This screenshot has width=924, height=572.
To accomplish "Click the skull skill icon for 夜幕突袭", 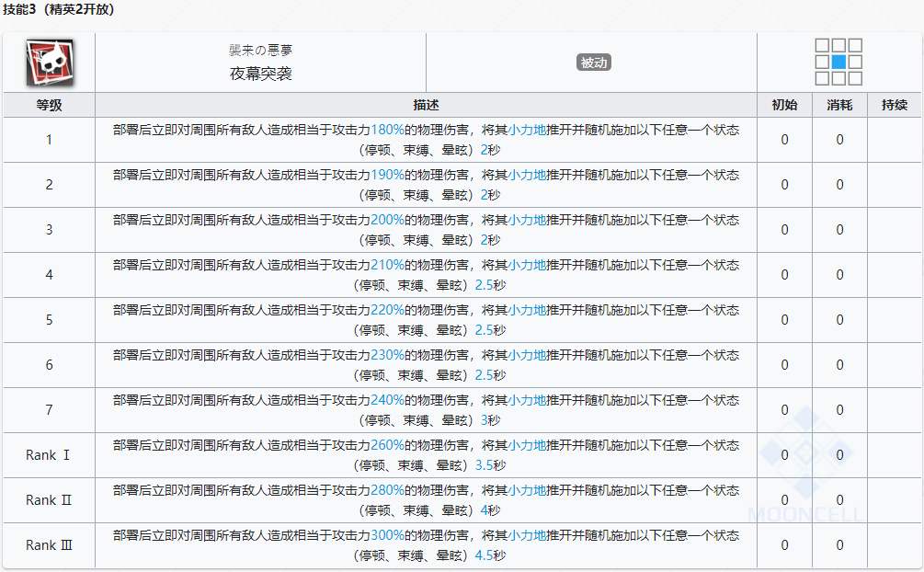I will click(50, 63).
